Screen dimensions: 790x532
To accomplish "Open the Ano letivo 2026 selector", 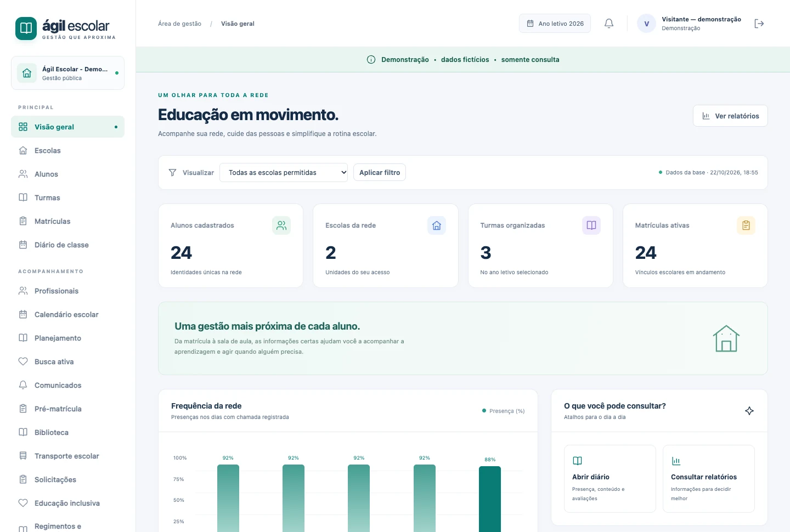I will point(555,24).
